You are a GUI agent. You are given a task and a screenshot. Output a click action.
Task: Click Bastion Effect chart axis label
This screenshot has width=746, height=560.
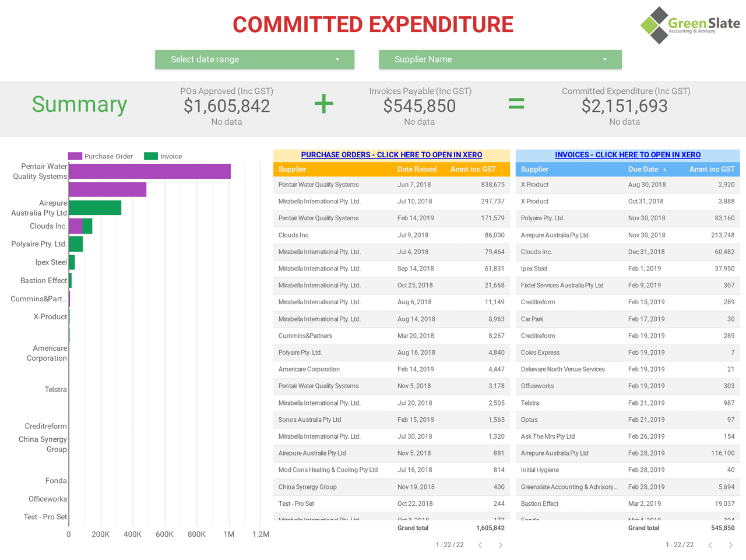44,281
